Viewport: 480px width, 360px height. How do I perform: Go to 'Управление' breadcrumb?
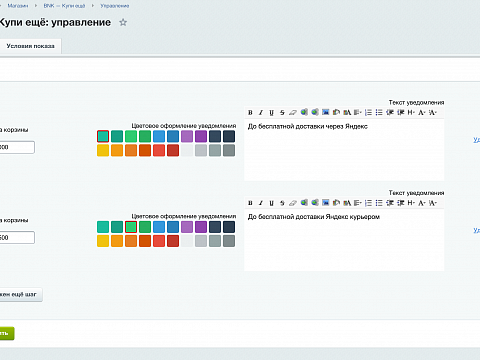click(115, 6)
